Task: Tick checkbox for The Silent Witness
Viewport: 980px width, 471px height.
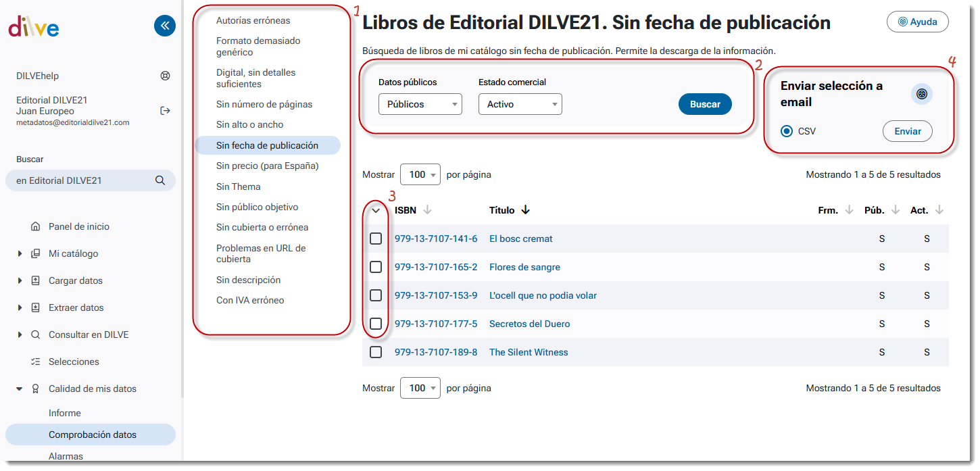Action: coord(376,352)
